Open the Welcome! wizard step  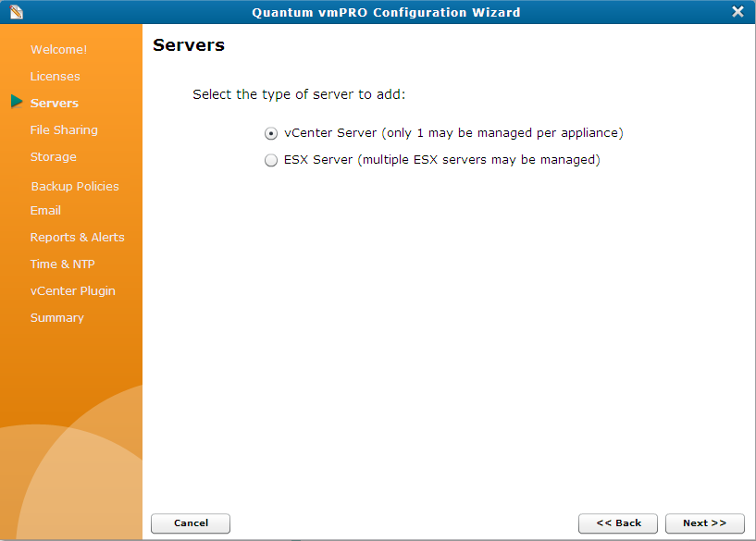click(58, 49)
